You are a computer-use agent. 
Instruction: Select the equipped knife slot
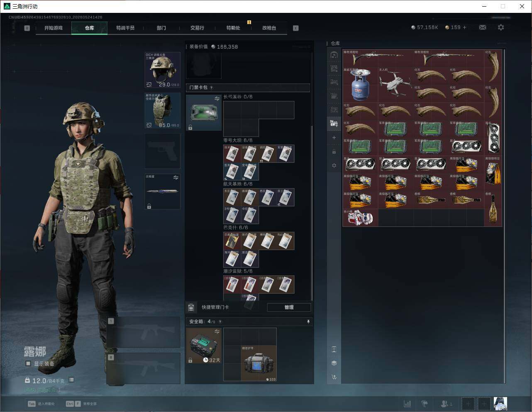[162, 191]
